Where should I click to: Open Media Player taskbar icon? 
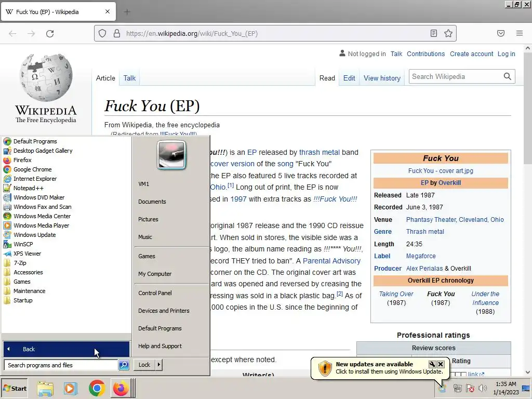click(71, 389)
